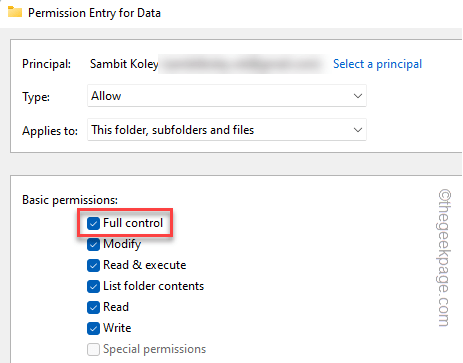Click the Sambit Koley principal name
Image resolution: width=463 pixels, height=363 pixels.
click(124, 64)
